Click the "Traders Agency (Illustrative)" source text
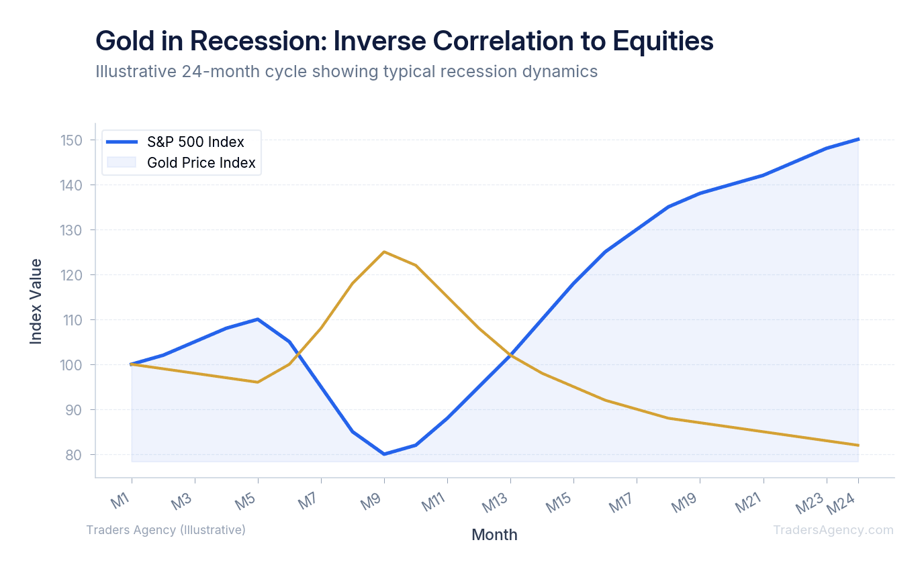Image resolution: width=924 pixels, height=573 pixels. tap(166, 530)
